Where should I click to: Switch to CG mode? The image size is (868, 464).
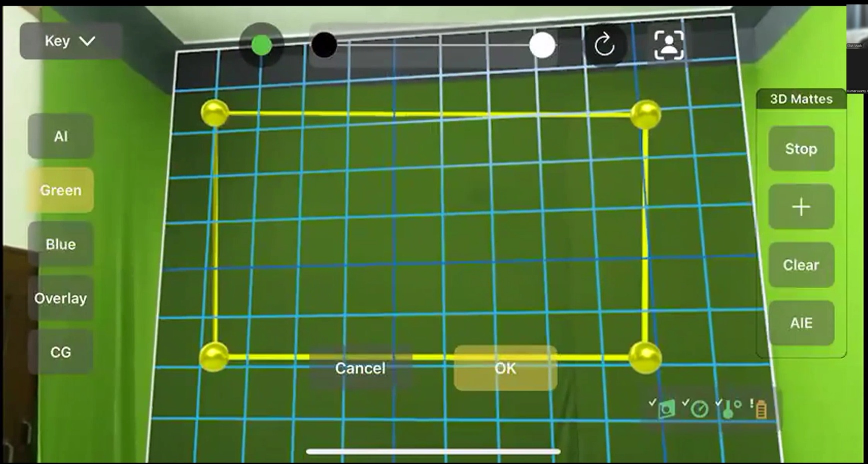click(60, 352)
